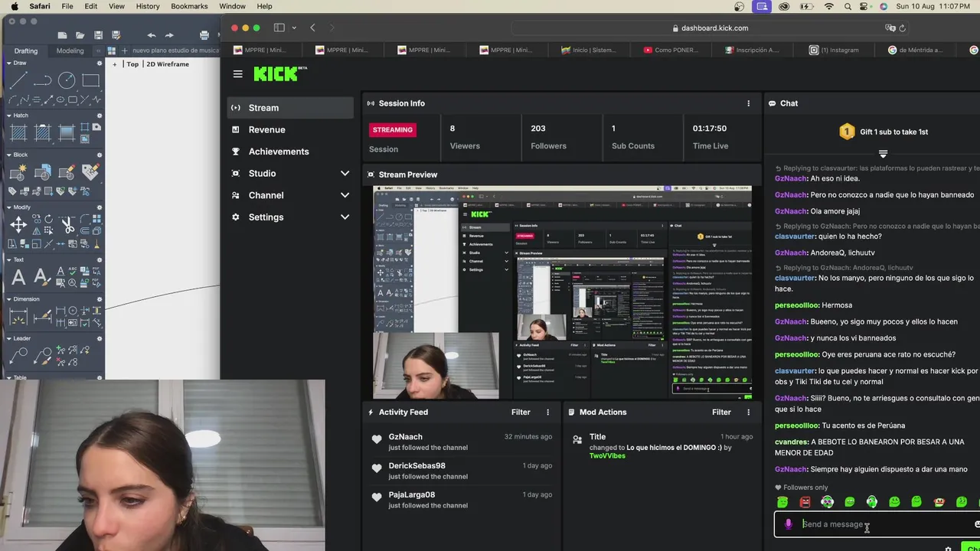Open Session Info three-dot menu

coord(748,103)
